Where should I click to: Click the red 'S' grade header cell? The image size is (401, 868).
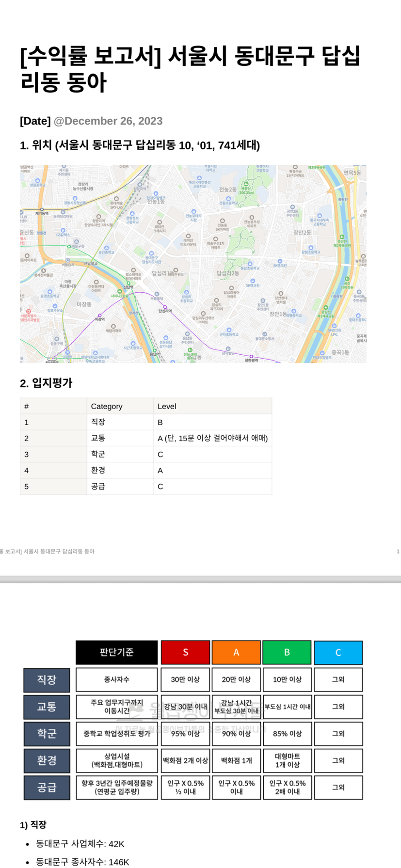point(185,652)
